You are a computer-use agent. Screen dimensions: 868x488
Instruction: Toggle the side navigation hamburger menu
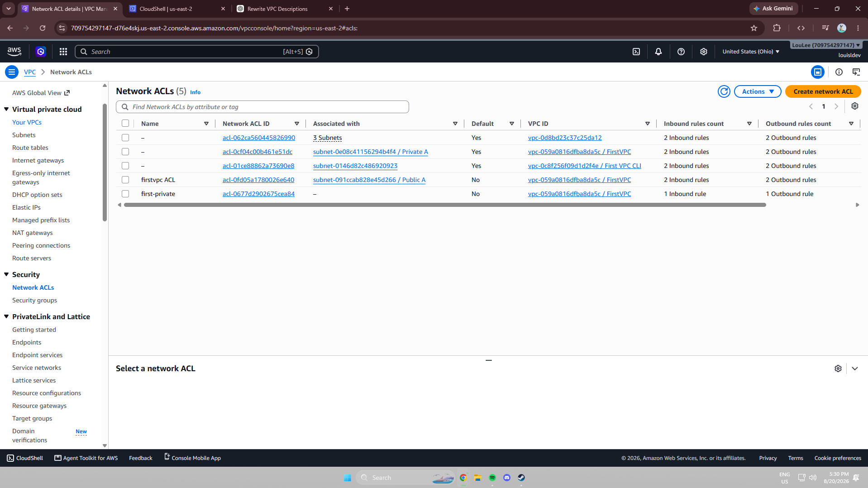point(12,72)
